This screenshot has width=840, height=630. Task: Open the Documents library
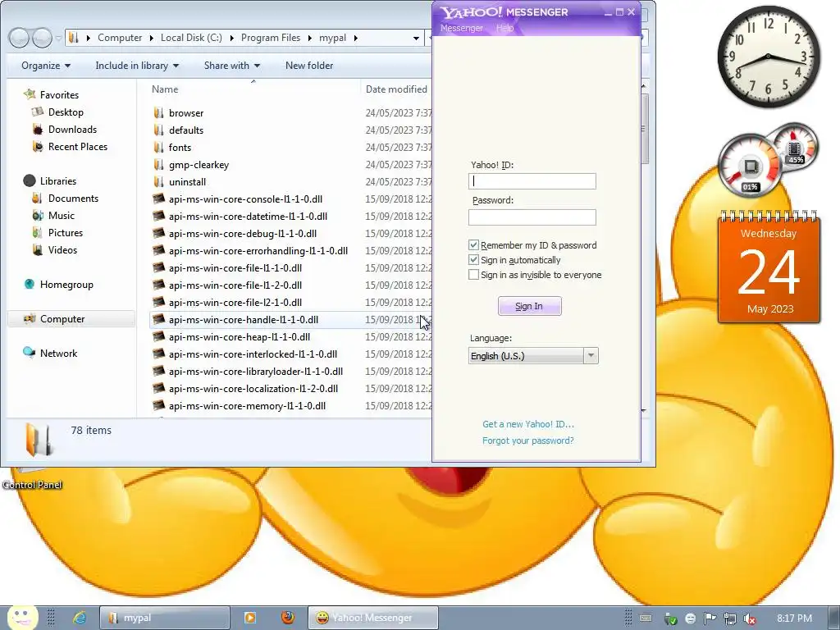click(x=73, y=199)
